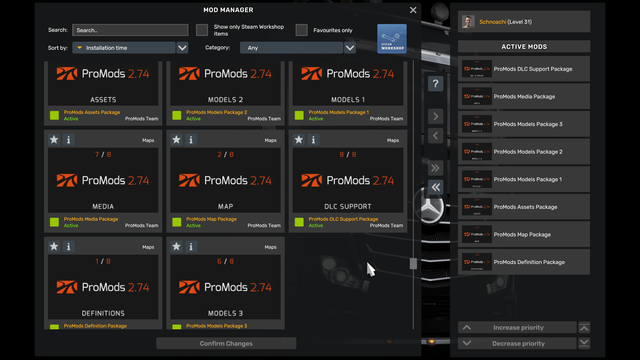Open the Category Any dropdown
Screen dimensions: 640x360
point(291,48)
